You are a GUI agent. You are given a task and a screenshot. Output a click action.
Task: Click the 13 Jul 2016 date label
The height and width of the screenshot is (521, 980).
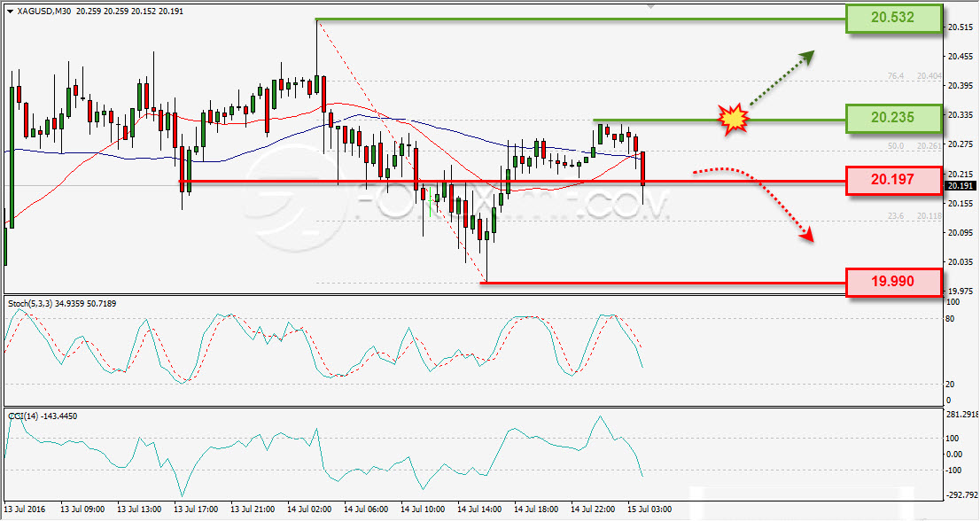pyautogui.click(x=25, y=509)
